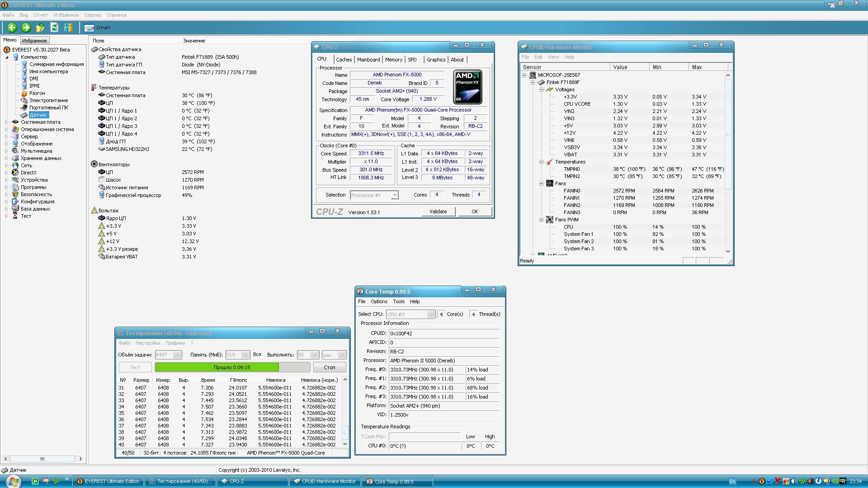
Task: Click the Портативный ПК icon in the tree
Action: pyautogui.click(x=24, y=108)
